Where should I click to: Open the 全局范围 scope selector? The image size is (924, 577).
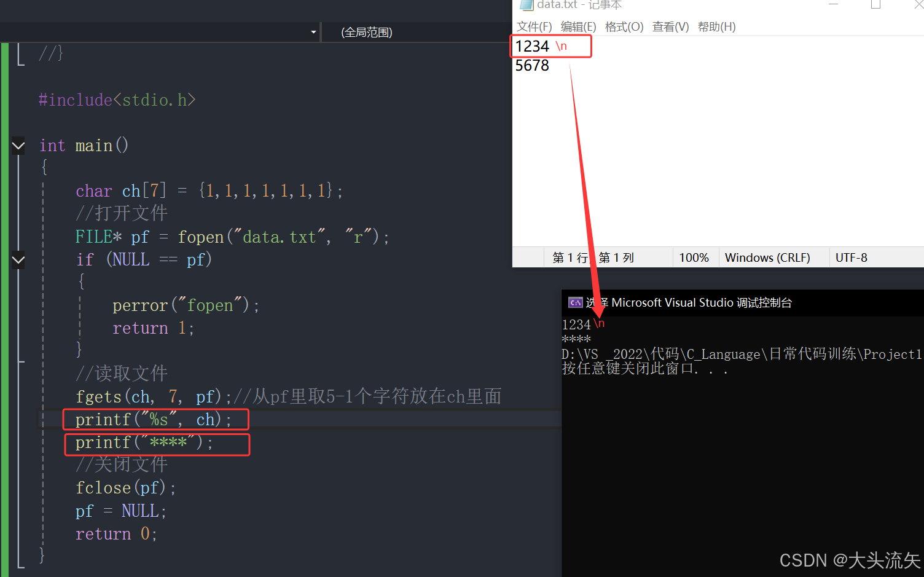pyautogui.click(x=366, y=32)
